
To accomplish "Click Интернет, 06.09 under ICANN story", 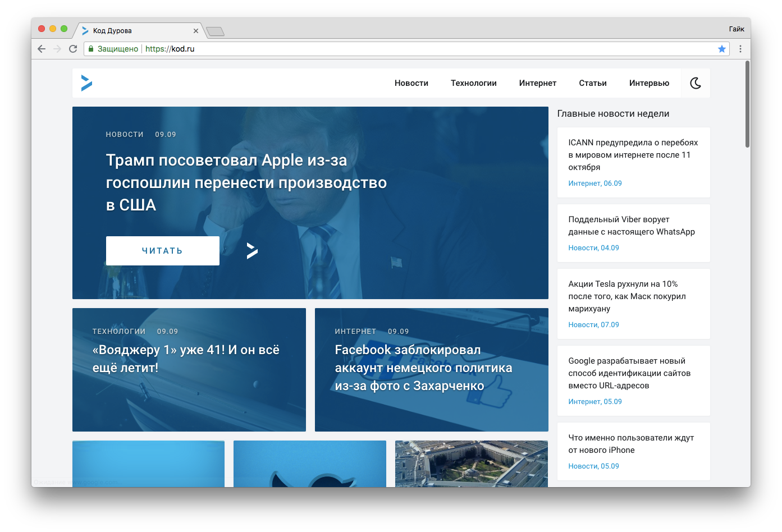I will coord(595,184).
